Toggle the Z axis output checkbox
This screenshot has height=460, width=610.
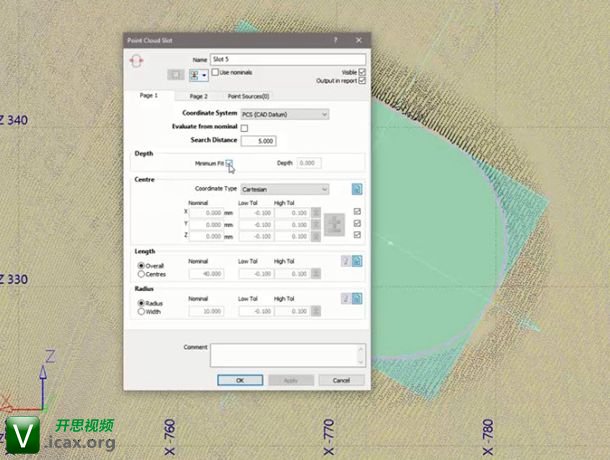click(357, 235)
